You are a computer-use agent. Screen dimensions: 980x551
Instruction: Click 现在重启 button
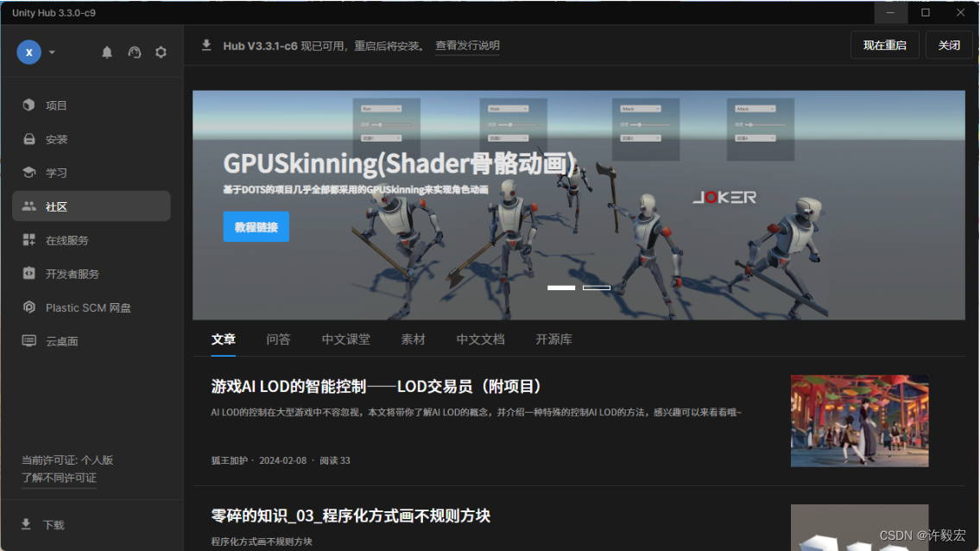(x=884, y=45)
